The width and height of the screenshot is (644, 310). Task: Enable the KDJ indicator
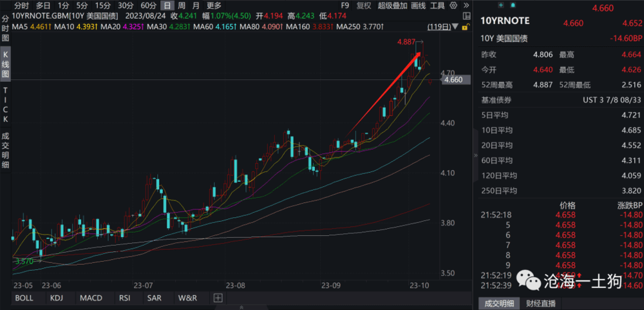(x=57, y=298)
